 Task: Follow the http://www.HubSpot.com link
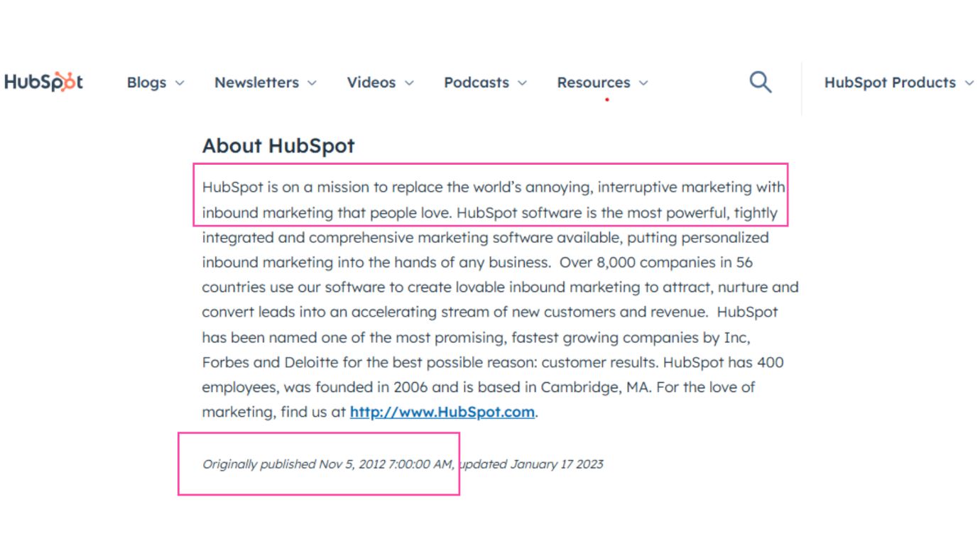pos(442,412)
